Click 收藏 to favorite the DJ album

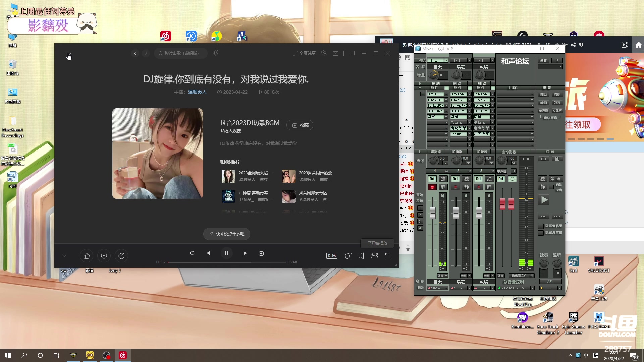pyautogui.click(x=300, y=125)
